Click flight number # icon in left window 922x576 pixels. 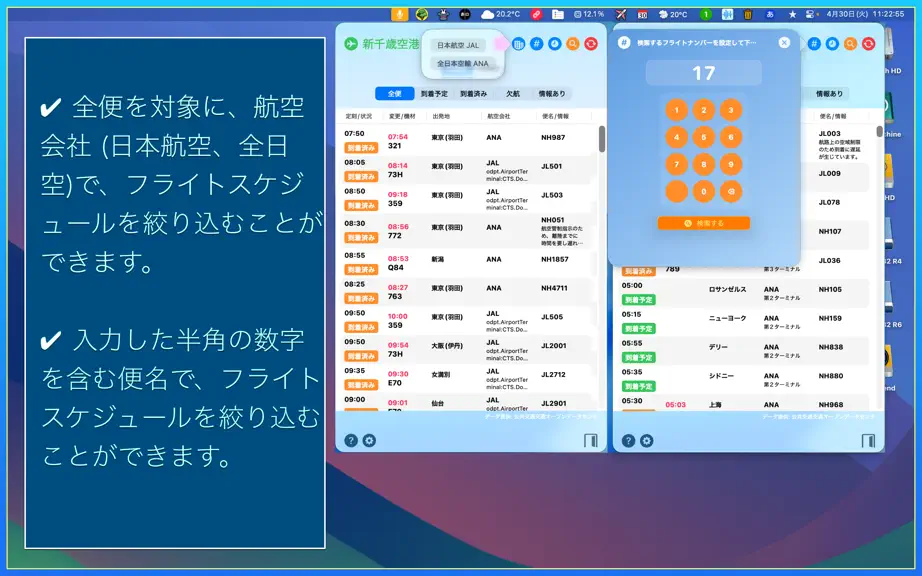(x=536, y=43)
